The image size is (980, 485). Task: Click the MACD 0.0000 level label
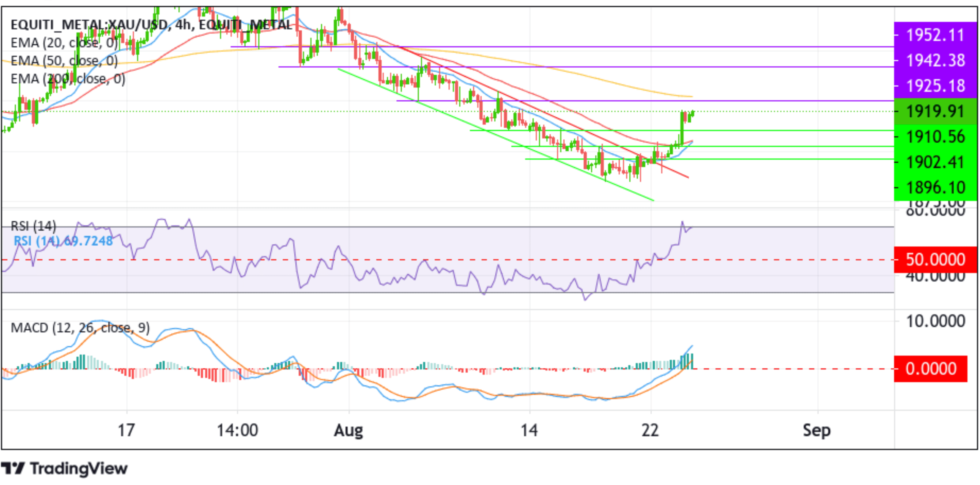tap(931, 369)
